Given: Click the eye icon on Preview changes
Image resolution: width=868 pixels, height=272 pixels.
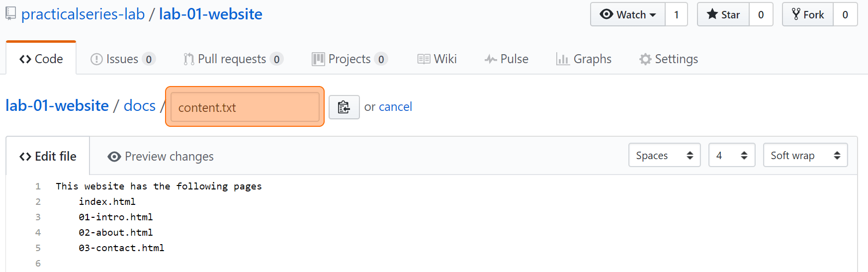Looking at the screenshot, I should [114, 157].
